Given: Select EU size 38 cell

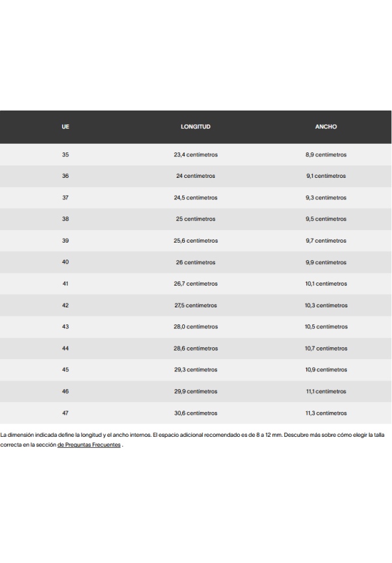Looking at the screenshot, I should click(65, 219).
